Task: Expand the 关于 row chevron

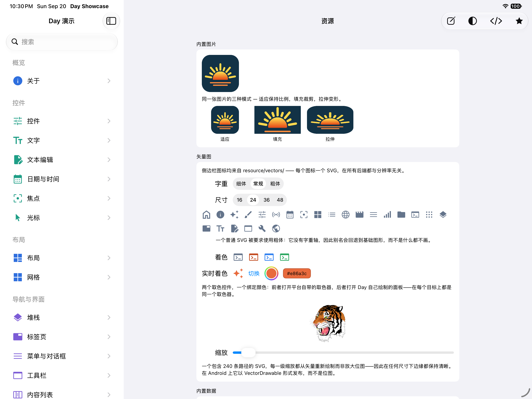Action: click(109, 81)
